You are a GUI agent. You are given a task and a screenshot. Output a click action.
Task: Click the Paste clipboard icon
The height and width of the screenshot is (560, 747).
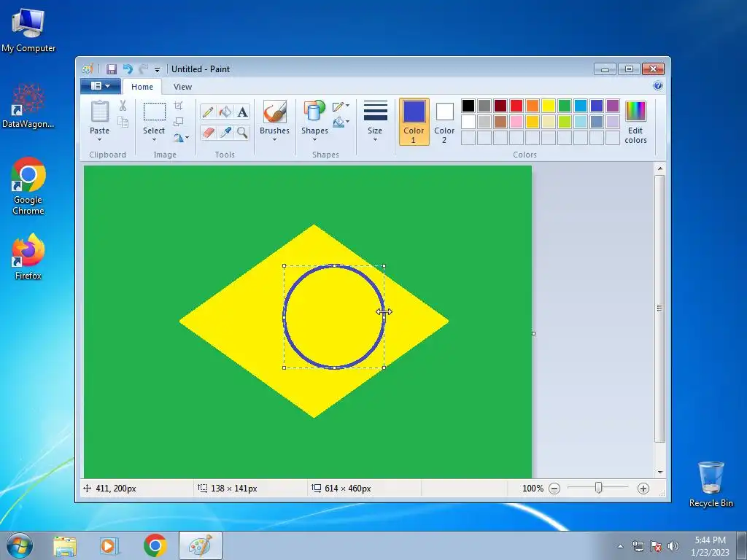click(x=99, y=112)
